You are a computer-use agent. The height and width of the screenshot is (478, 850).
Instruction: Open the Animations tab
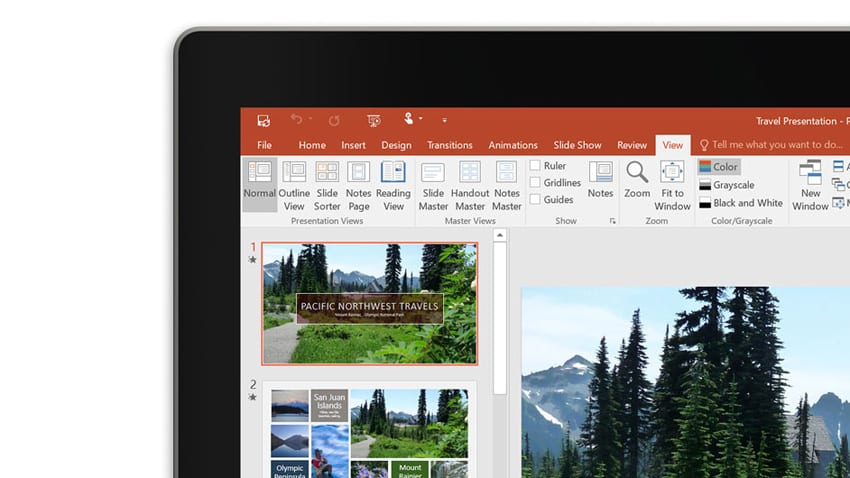513,145
